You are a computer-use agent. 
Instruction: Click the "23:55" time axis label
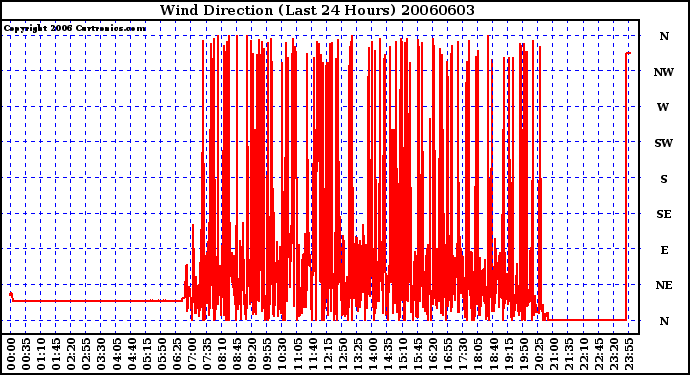point(629,354)
